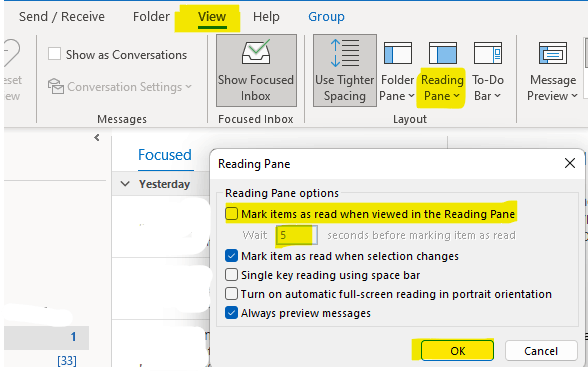The height and width of the screenshot is (371, 588).
Task: Confirm dialog with OK button
Action: click(457, 351)
